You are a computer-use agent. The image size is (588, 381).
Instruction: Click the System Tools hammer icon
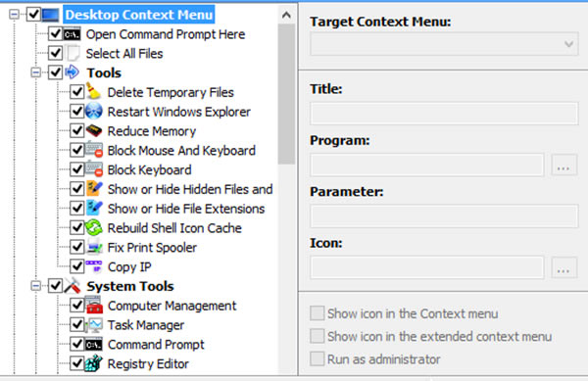point(73,286)
